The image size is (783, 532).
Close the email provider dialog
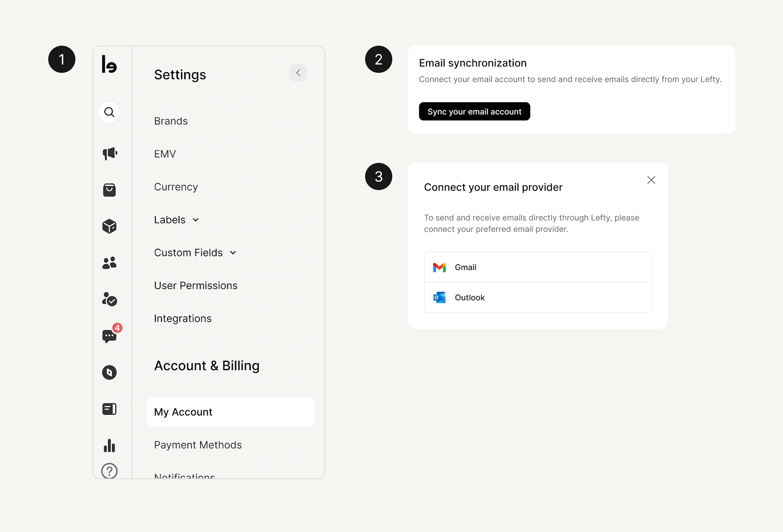651,180
